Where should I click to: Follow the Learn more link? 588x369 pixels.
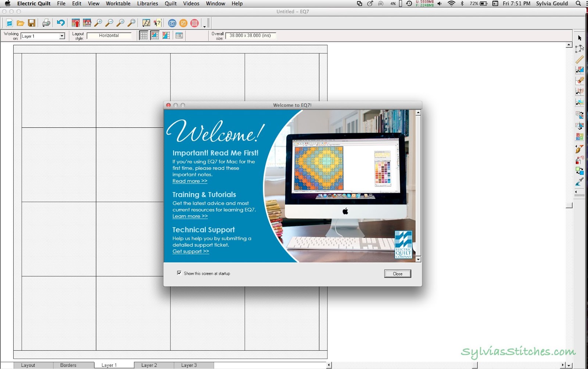190,216
